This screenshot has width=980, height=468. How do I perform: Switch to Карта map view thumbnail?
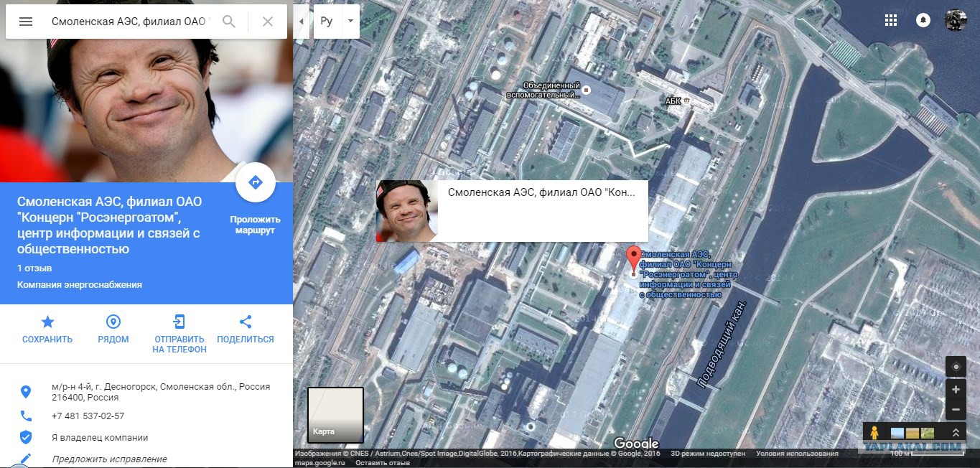coord(335,415)
